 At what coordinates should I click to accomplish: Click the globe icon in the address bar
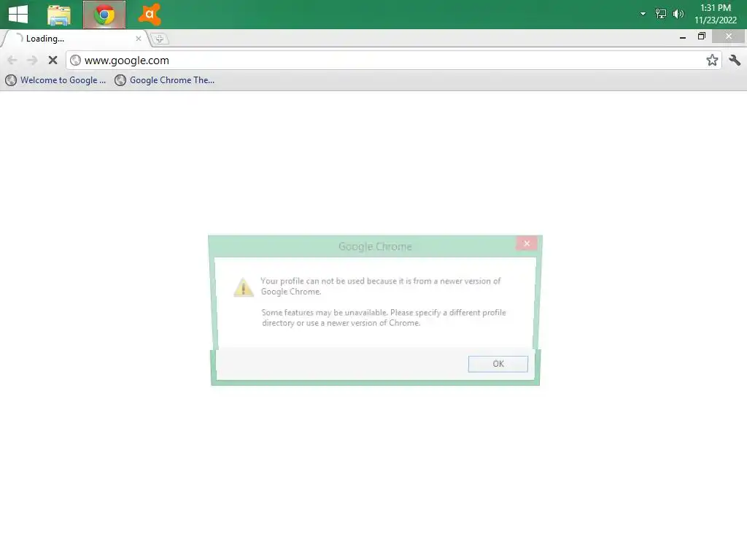point(75,60)
